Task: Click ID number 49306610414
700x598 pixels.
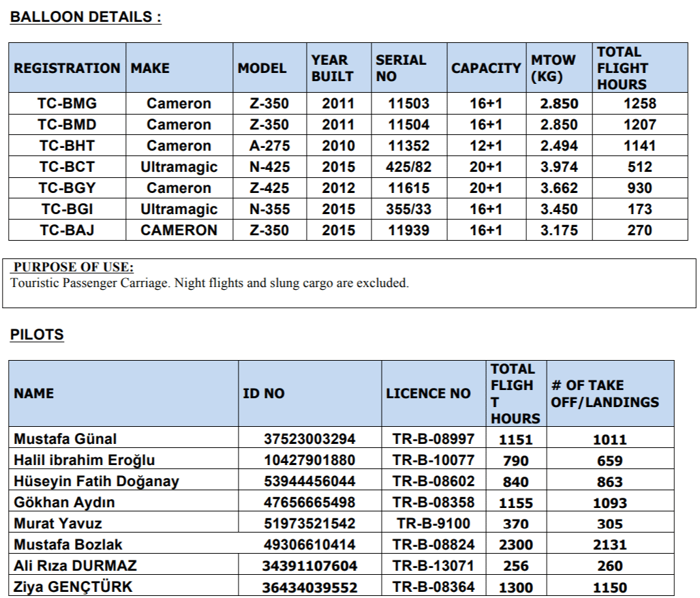Action: coord(309,545)
